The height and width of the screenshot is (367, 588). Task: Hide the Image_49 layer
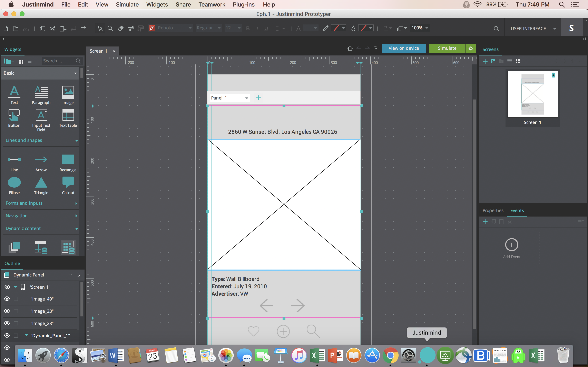tap(7, 299)
